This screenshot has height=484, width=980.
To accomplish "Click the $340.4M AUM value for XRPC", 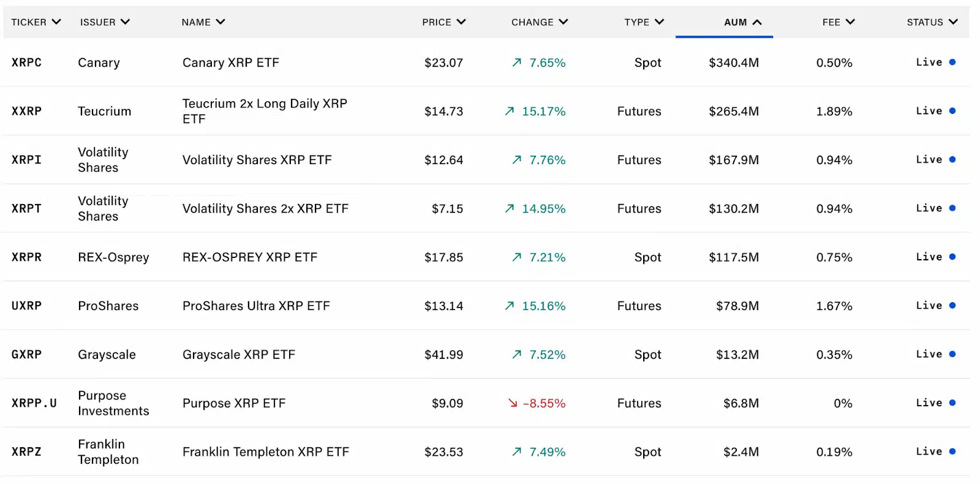I will click(734, 62).
